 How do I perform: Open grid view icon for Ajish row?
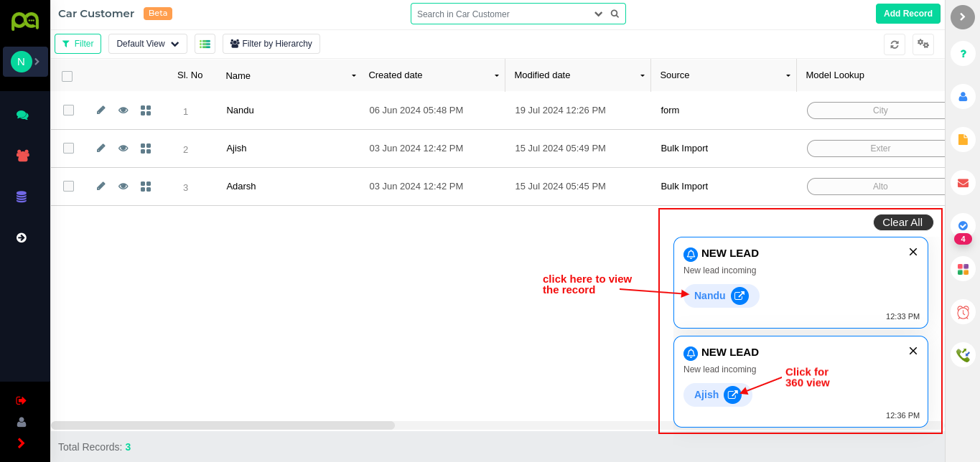coord(146,148)
